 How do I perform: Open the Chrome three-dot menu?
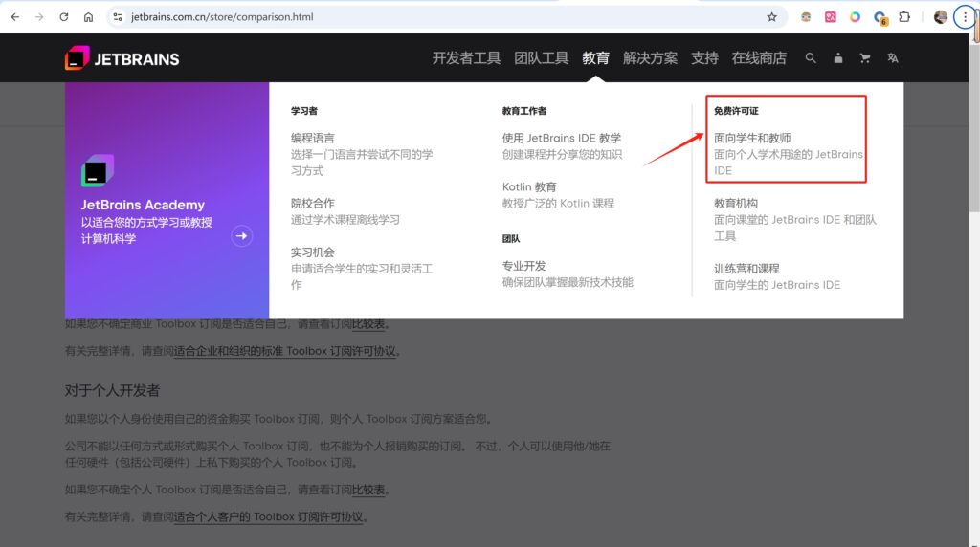[965, 17]
